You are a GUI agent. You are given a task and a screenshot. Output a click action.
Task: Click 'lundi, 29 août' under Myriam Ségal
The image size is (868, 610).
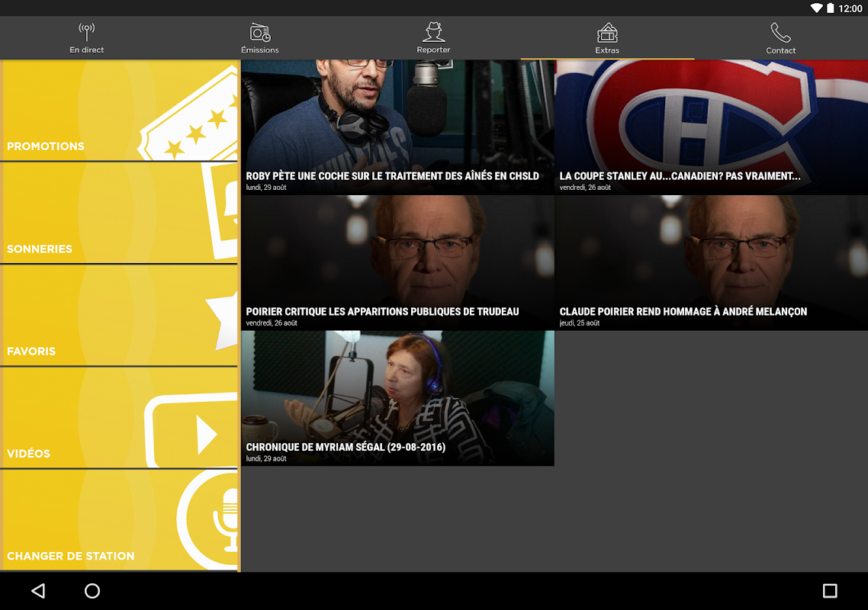click(266, 458)
